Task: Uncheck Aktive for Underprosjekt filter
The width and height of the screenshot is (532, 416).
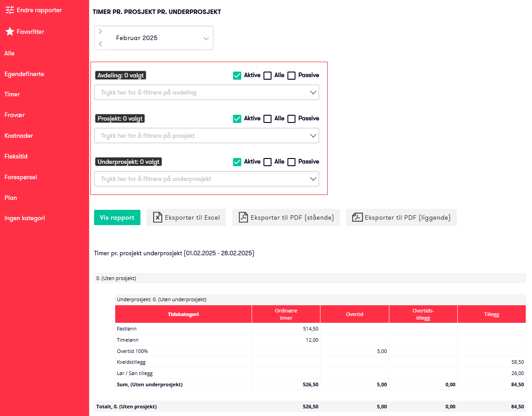Action: [x=237, y=162]
